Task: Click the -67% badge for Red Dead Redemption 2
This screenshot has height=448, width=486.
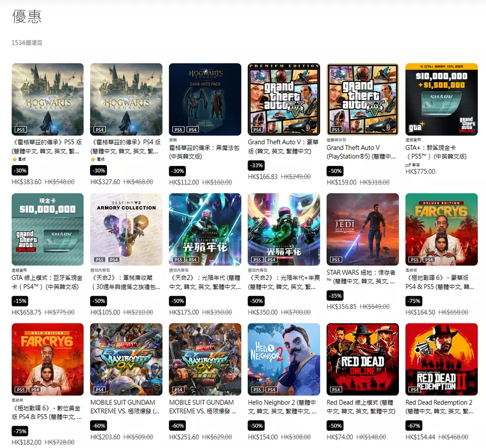Action: pyautogui.click(x=414, y=426)
